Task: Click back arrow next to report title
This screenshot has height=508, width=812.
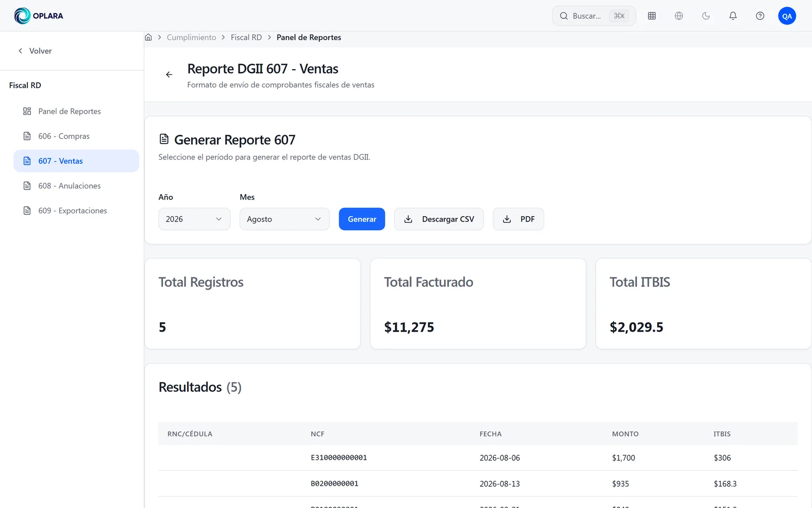Action: (169, 75)
